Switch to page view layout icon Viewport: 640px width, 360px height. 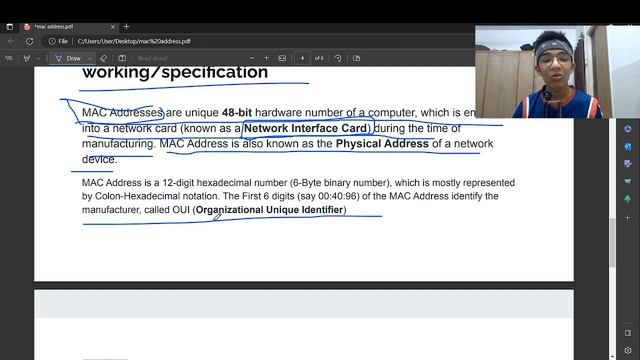tap(122, 58)
